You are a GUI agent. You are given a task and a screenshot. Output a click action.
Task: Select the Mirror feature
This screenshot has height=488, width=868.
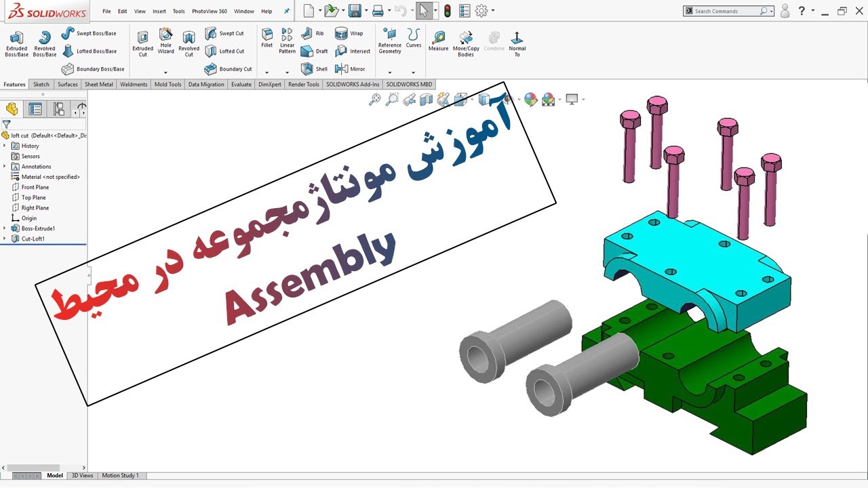pyautogui.click(x=351, y=68)
